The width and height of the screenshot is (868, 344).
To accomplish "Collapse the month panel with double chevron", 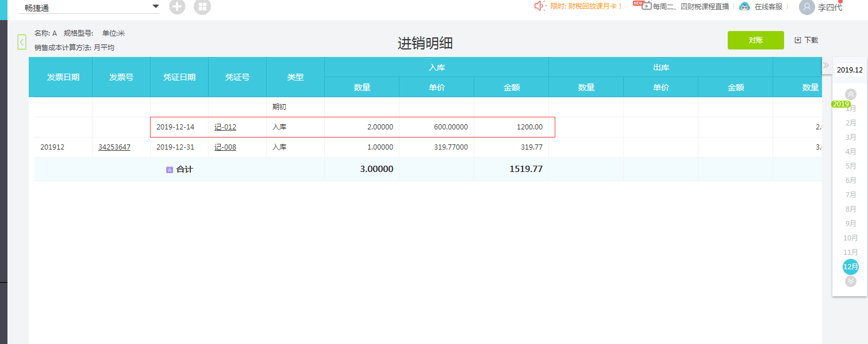I will pyautogui.click(x=826, y=66).
